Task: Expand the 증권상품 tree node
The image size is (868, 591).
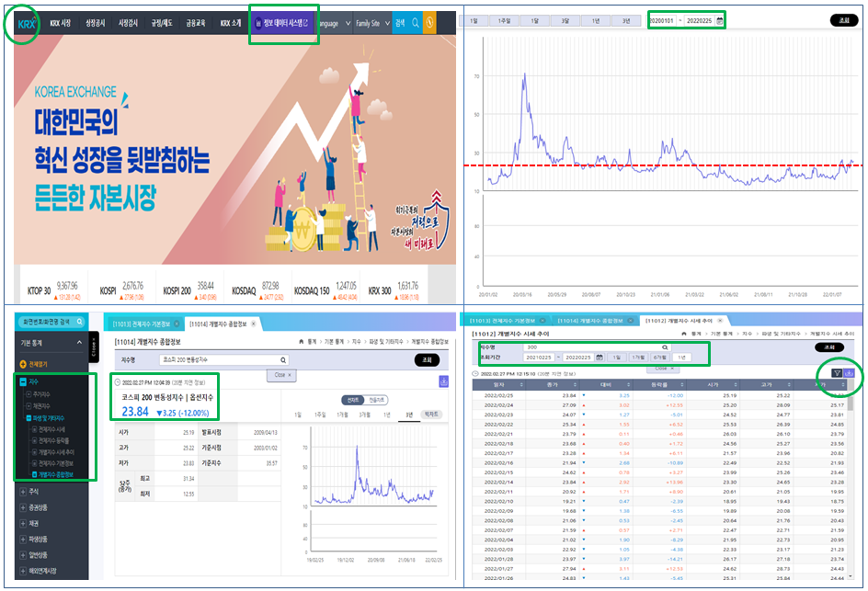Action: pyautogui.click(x=23, y=507)
